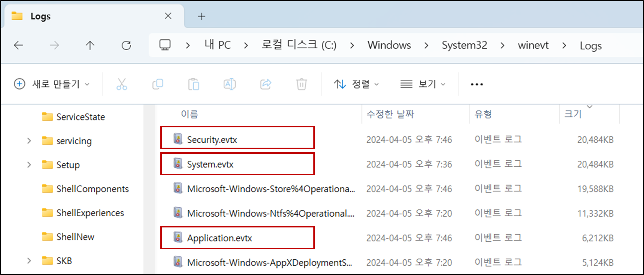Select ShellComponents folder in navigation pane

tap(92, 189)
